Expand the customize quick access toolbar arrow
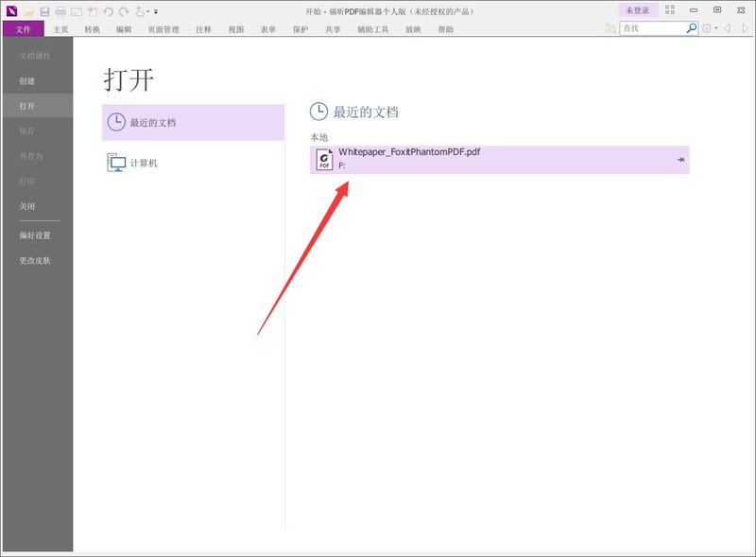 (156, 12)
